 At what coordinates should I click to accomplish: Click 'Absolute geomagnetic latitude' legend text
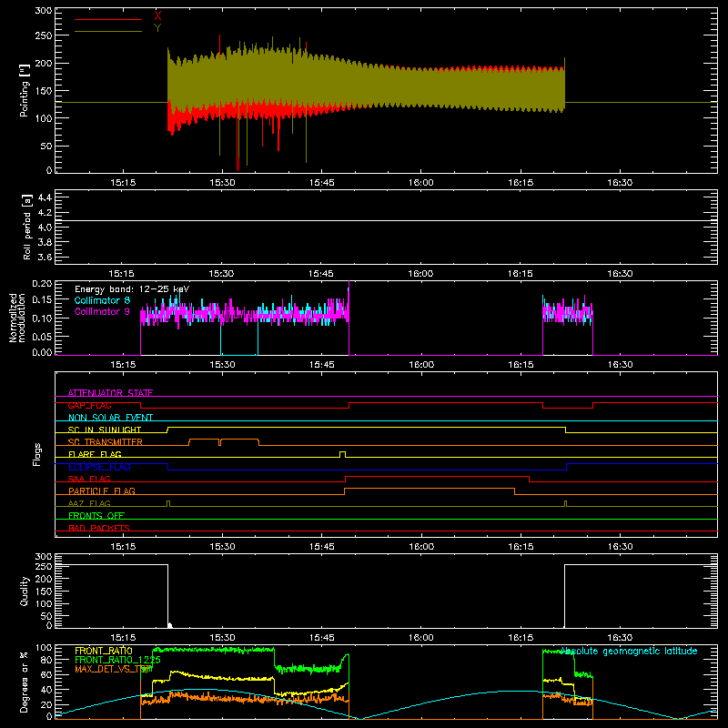[x=629, y=651]
